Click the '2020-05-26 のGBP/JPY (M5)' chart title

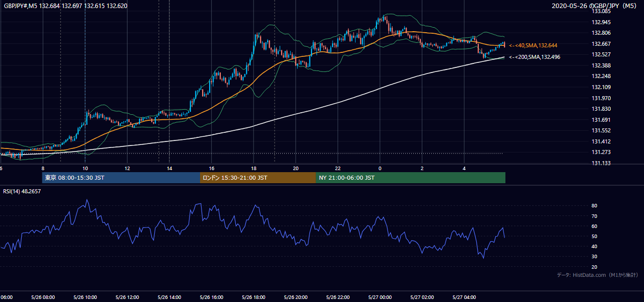[595, 6]
